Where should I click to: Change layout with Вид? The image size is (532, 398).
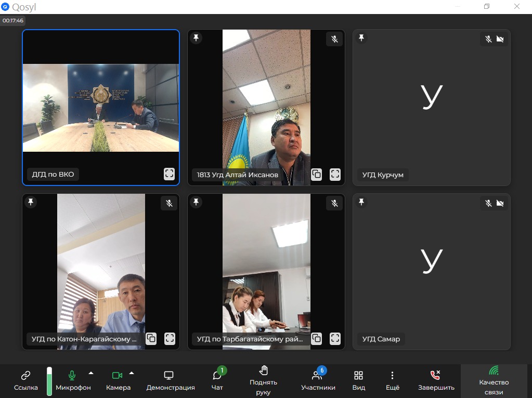pyautogui.click(x=359, y=380)
